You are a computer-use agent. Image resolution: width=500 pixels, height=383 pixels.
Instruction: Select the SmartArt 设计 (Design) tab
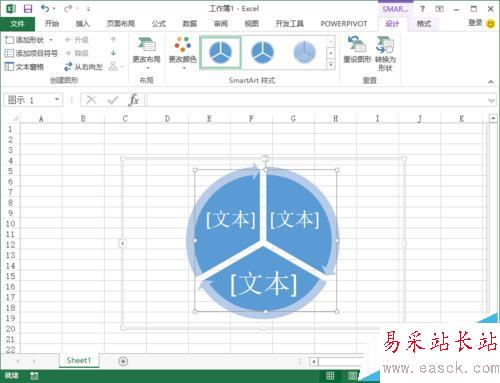[x=392, y=24]
